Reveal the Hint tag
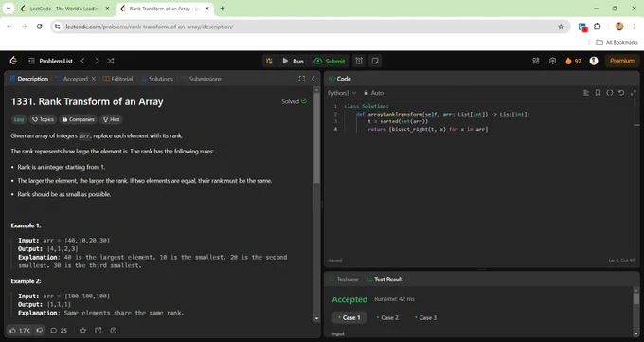The image size is (644, 342). click(112, 119)
